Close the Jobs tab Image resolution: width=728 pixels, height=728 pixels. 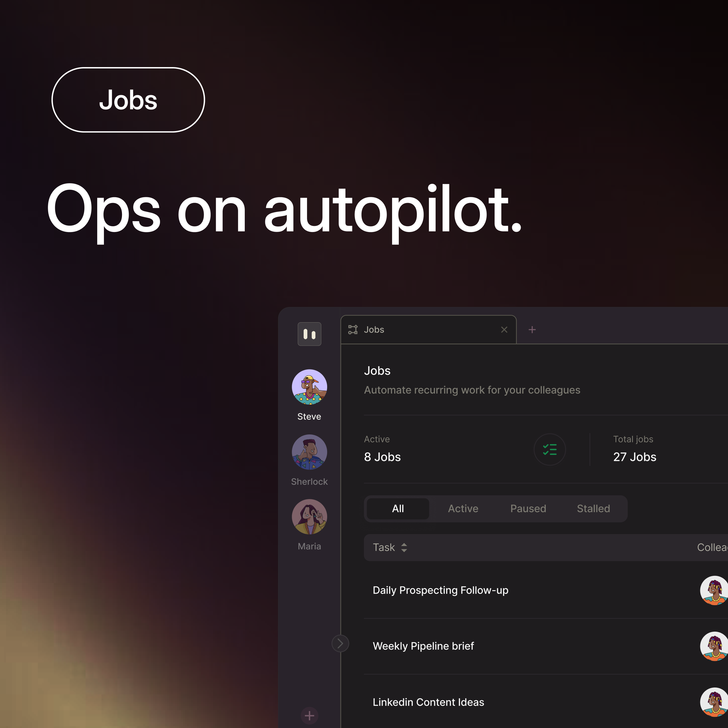click(x=504, y=329)
